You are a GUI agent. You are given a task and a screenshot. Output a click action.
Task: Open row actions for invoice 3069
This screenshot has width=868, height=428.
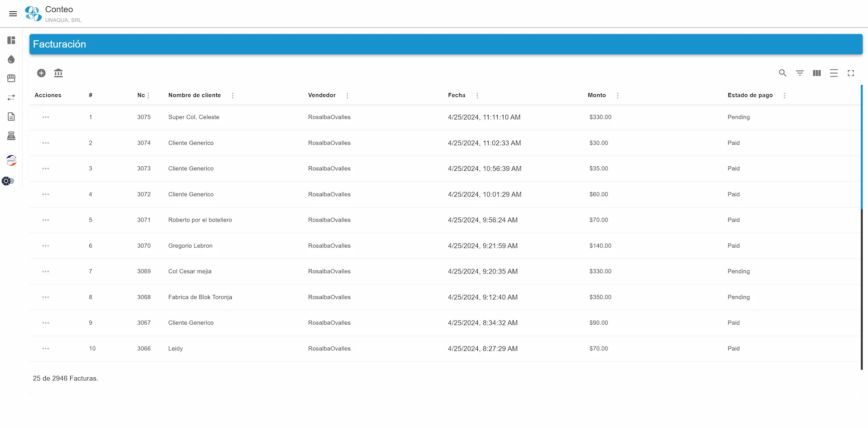(x=46, y=271)
